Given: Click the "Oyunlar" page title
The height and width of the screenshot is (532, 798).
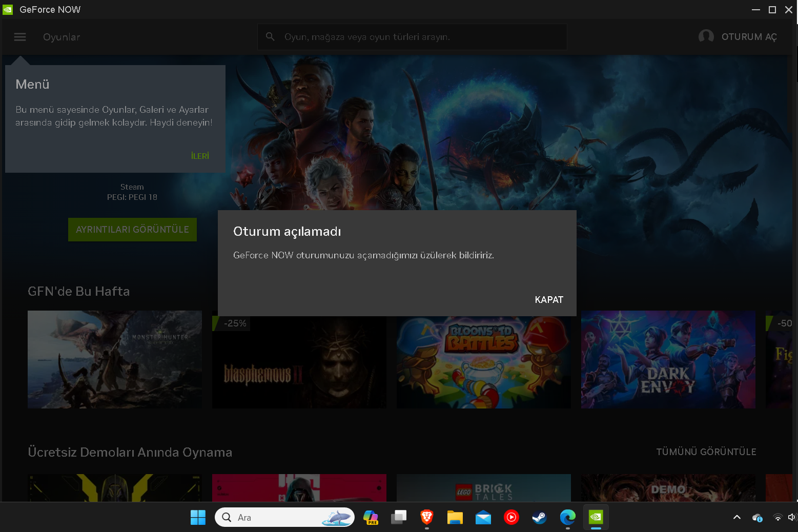Looking at the screenshot, I should coord(62,37).
